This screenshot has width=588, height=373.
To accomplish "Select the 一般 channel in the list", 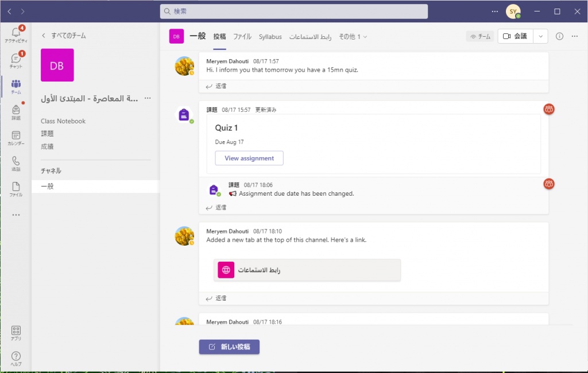I will pos(96,187).
